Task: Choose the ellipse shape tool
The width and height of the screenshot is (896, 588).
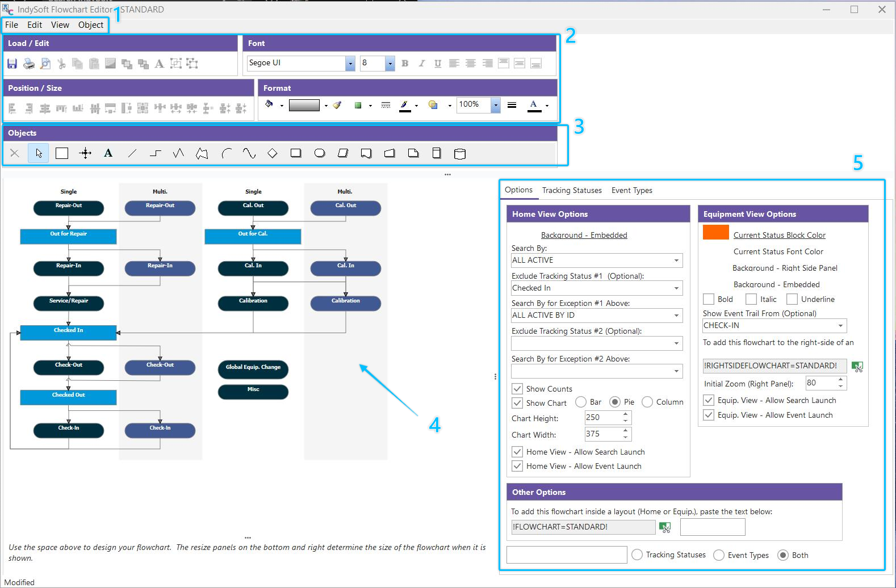Action: pyautogui.click(x=320, y=153)
